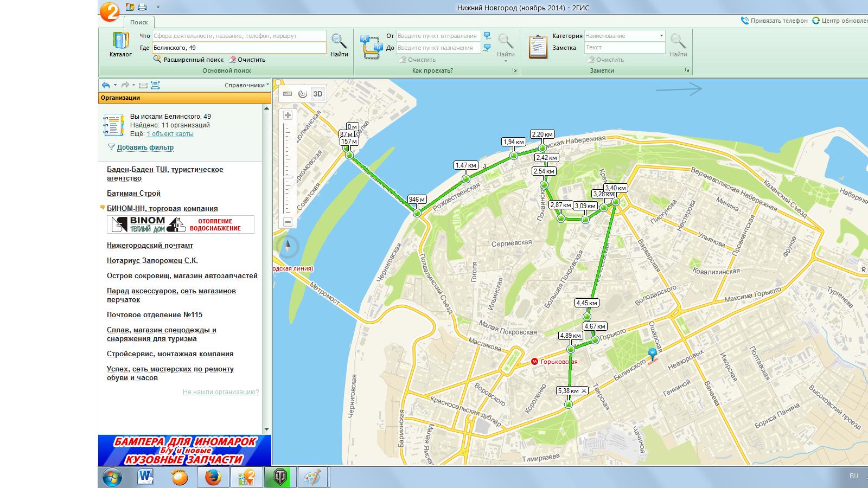Select the radius search tool on map
868x488 pixels.
[x=303, y=94]
